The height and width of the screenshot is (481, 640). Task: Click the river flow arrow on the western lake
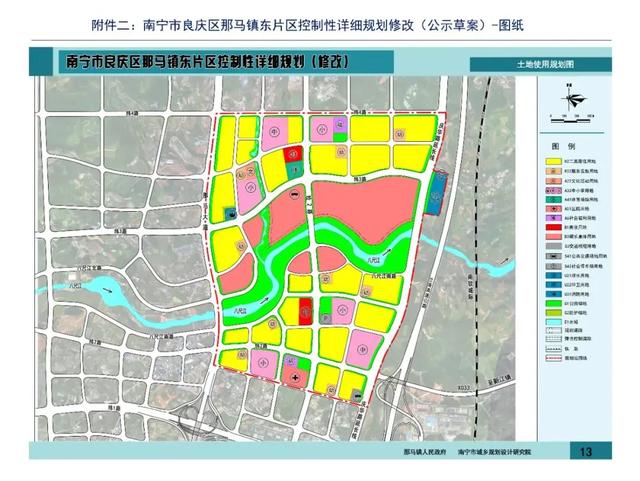coord(106,289)
